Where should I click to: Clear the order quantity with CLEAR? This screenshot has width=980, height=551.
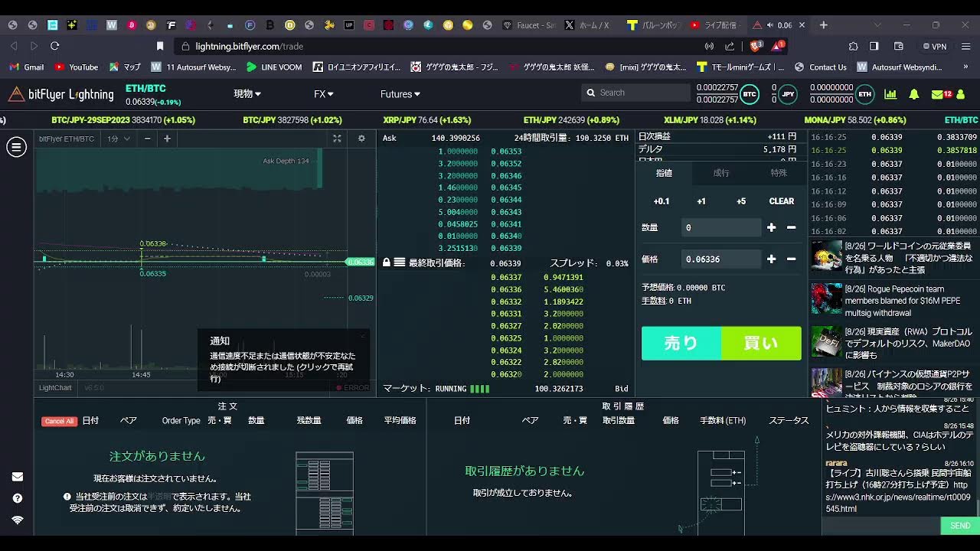coord(781,201)
